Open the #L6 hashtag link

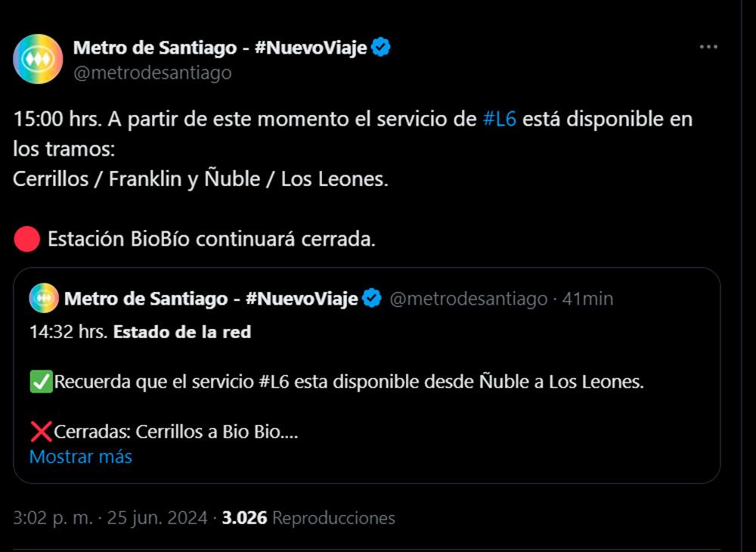tap(500, 119)
